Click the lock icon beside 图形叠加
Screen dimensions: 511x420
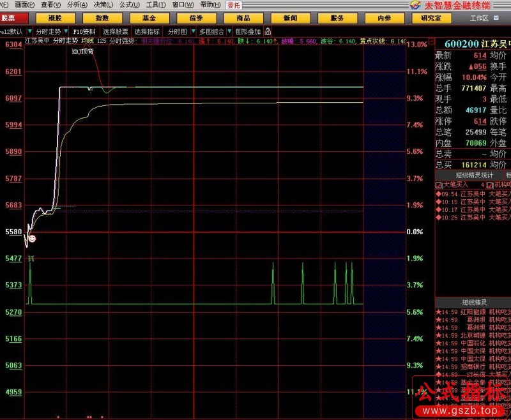(267, 31)
